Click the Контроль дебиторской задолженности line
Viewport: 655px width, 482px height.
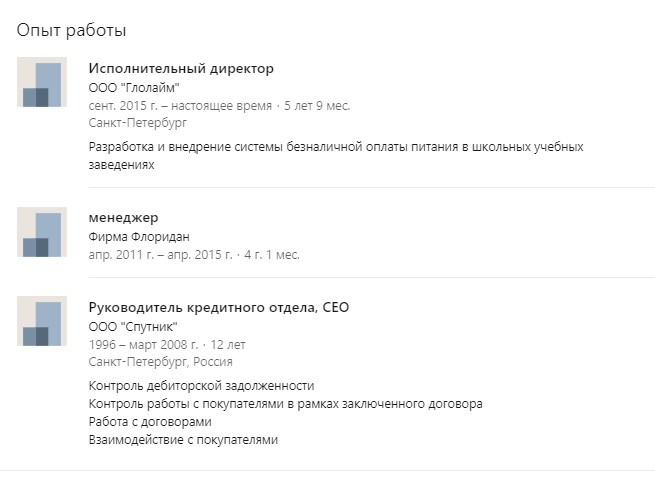click(x=202, y=385)
